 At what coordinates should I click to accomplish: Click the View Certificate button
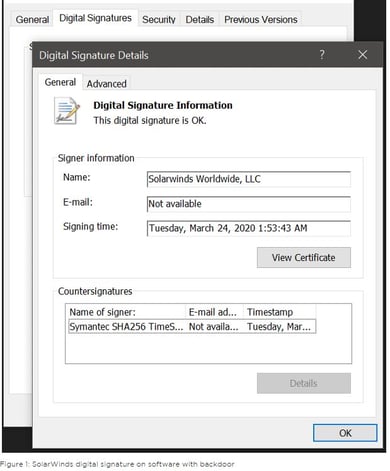click(304, 257)
